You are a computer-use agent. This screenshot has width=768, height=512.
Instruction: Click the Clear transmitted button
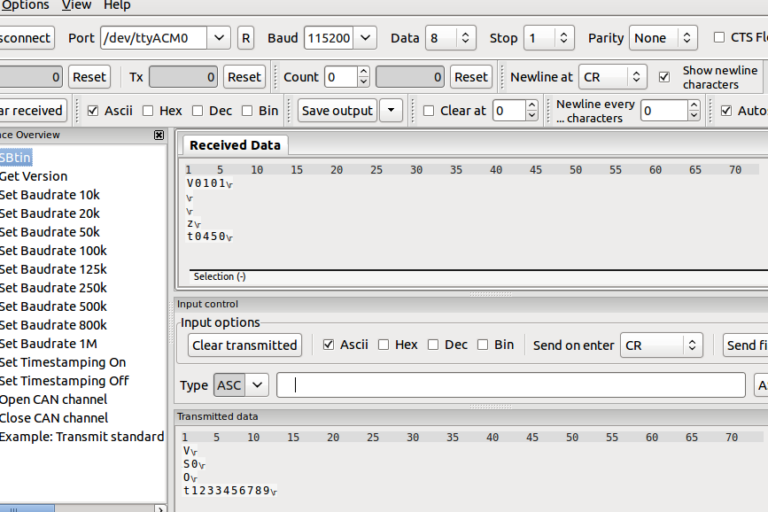click(x=245, y=345)
